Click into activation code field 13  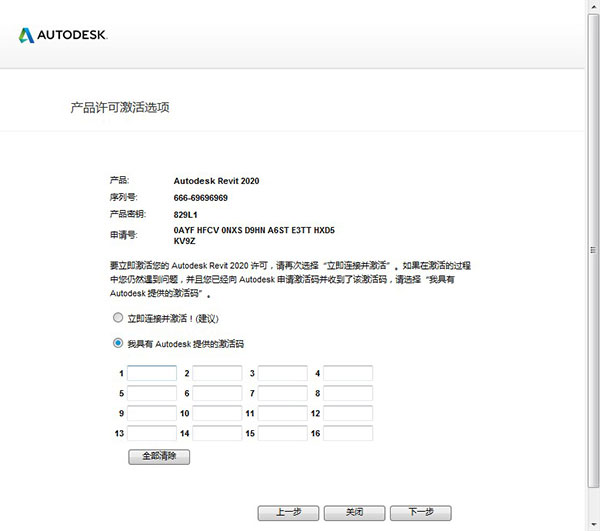152,433
